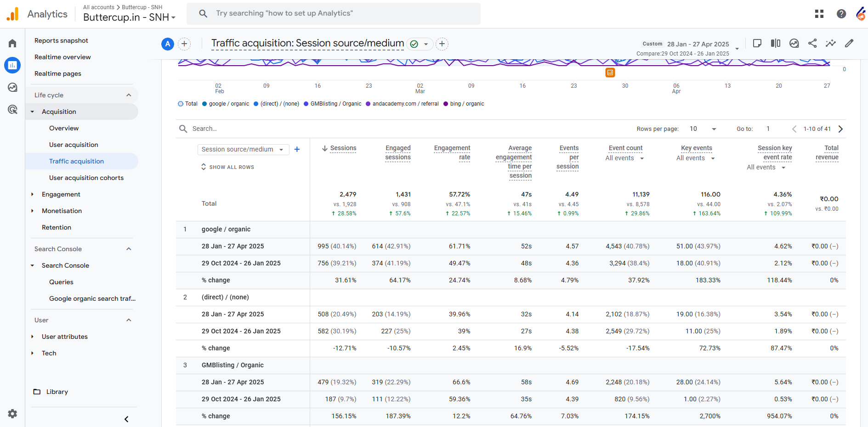Open Admin settings gear icon
The image size is (868, 427).
[12, 414]
